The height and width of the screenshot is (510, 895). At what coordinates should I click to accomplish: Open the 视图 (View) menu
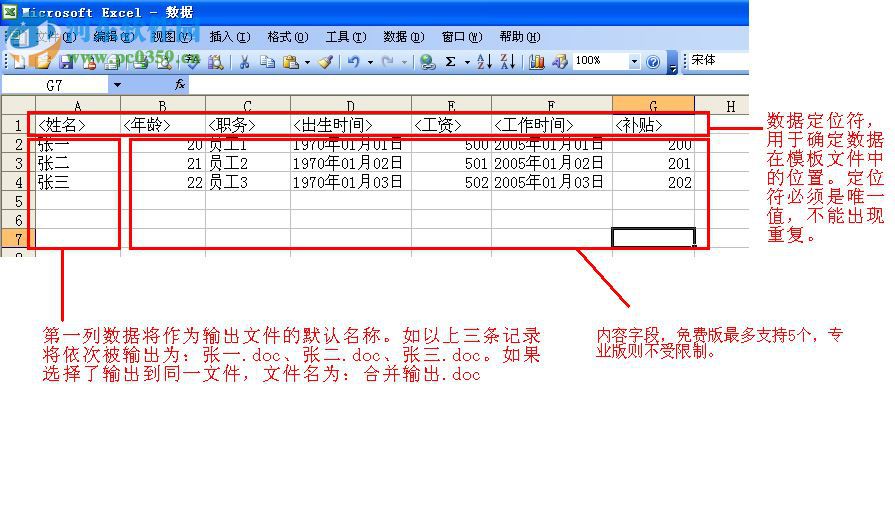(172, 37)
